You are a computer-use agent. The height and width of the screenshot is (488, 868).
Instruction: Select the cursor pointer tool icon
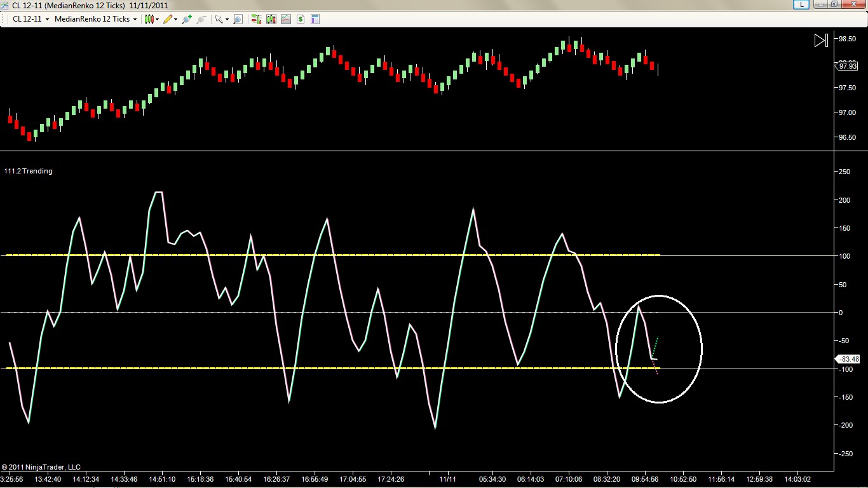218,19
